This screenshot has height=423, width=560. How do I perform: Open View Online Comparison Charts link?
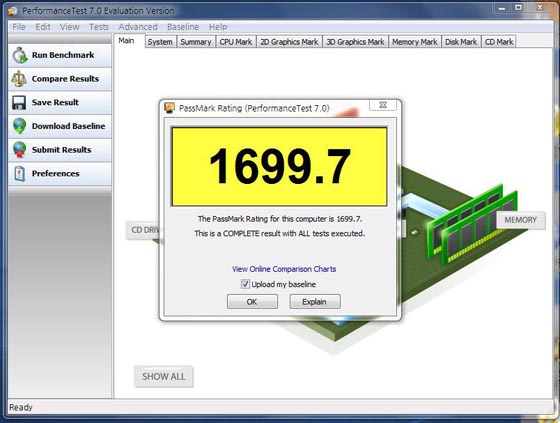coord(284,269)
